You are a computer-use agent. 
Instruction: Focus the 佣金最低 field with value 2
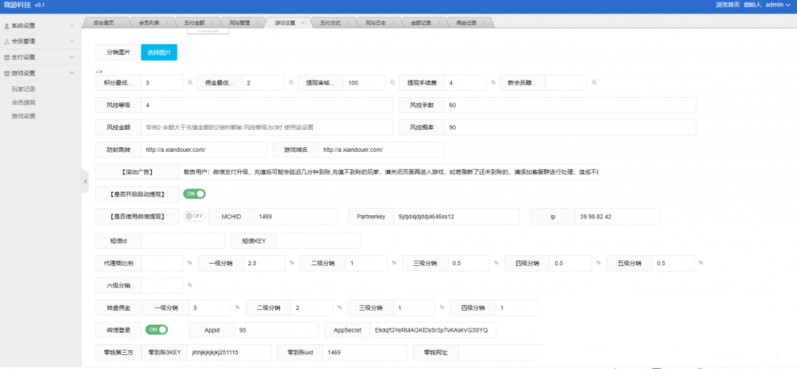tap(263, 82)
